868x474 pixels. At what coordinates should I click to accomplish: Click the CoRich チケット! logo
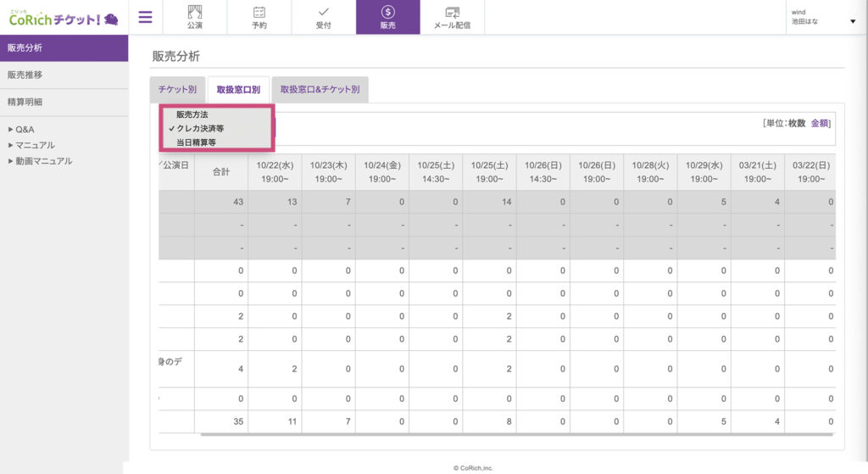[64, 17]
